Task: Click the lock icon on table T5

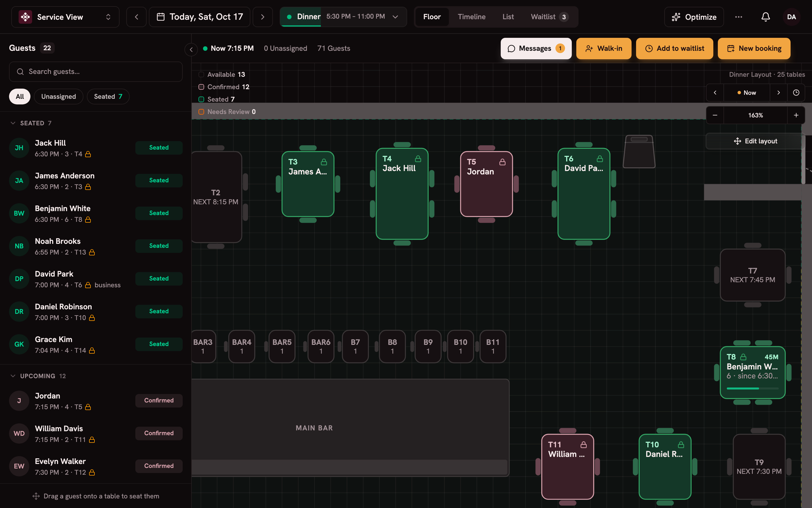Action: 502,162
